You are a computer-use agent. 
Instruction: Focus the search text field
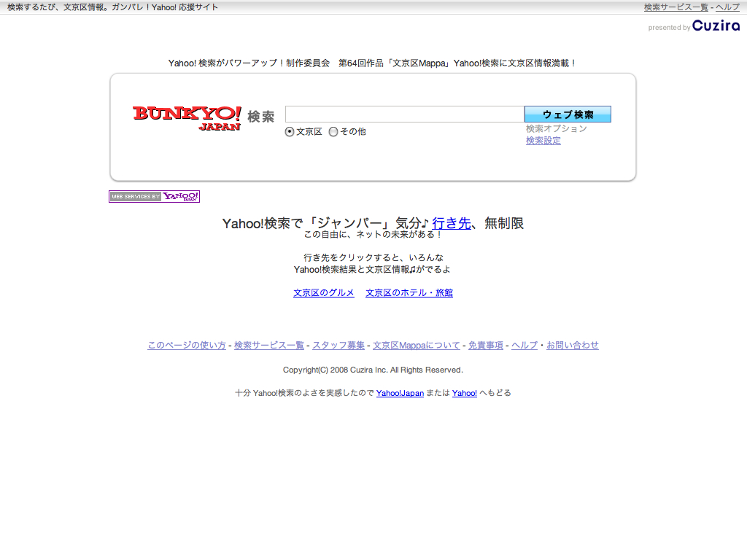(x=404, y=114)
